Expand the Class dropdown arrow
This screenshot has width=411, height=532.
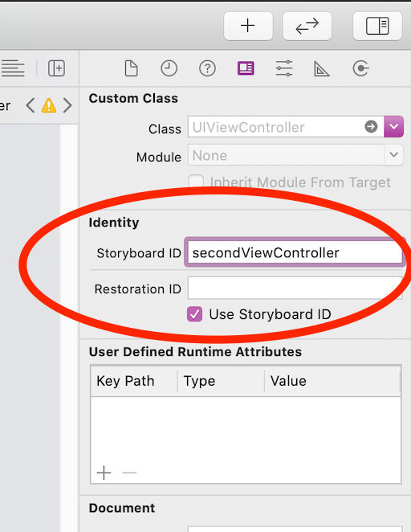tap(393, 127)
